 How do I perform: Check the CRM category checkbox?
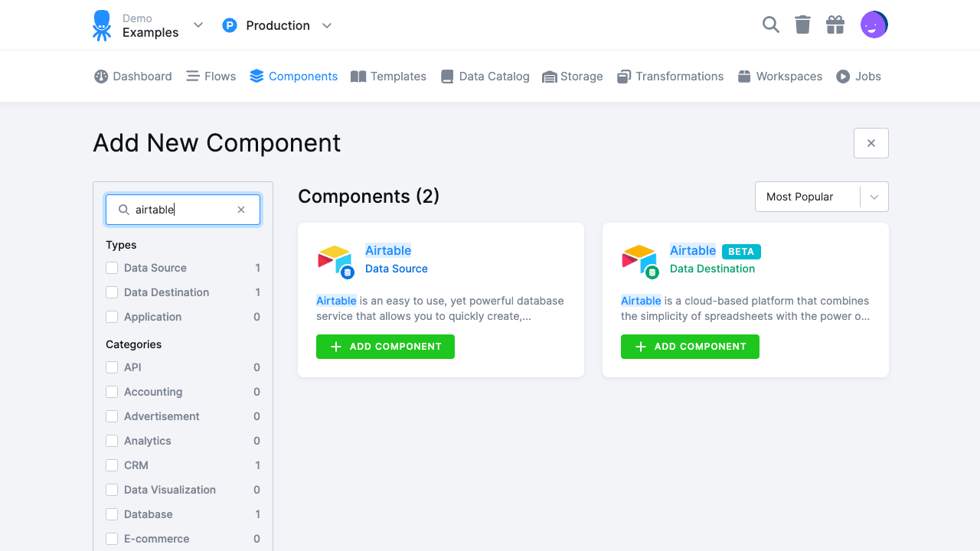click(x=112, y=465)
